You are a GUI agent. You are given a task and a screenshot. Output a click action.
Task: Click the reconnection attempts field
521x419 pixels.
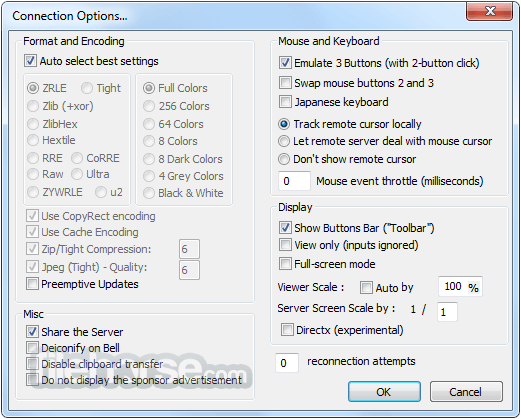[287, 363]
